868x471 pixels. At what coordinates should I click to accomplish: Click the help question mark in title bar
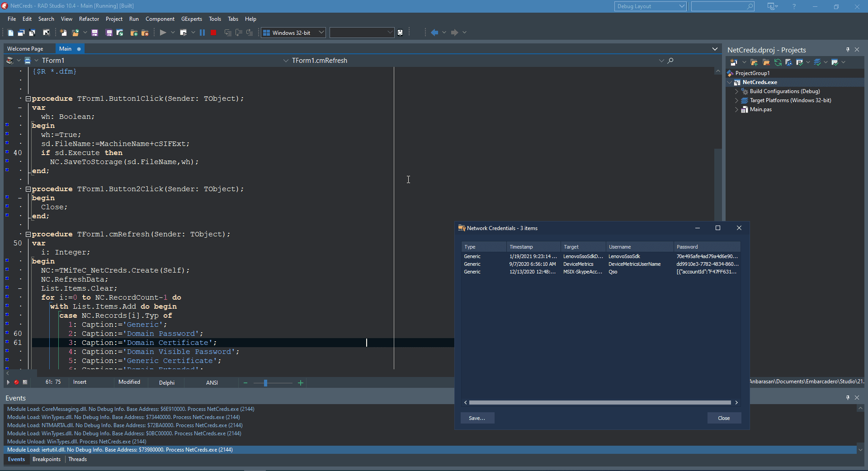click(794, 6)
